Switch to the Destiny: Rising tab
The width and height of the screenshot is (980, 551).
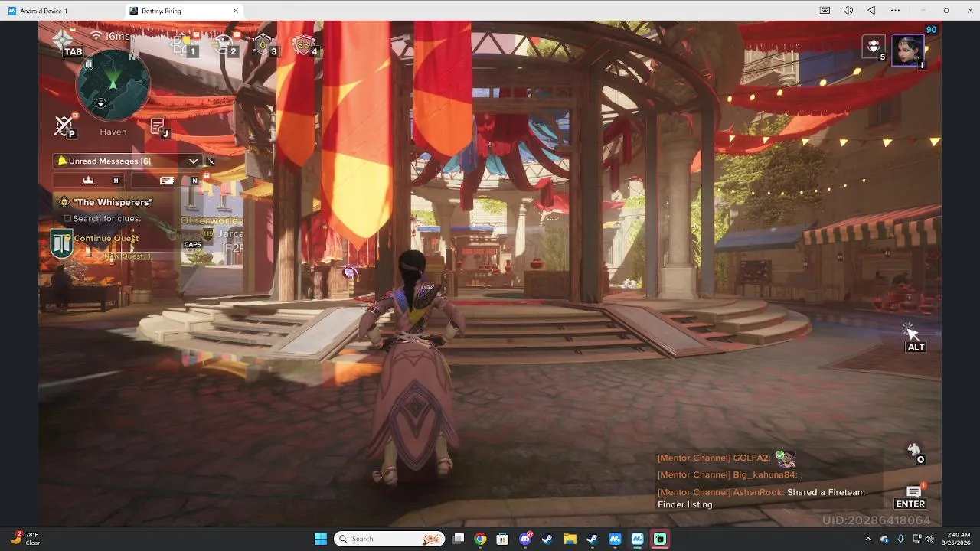[184, 11]
